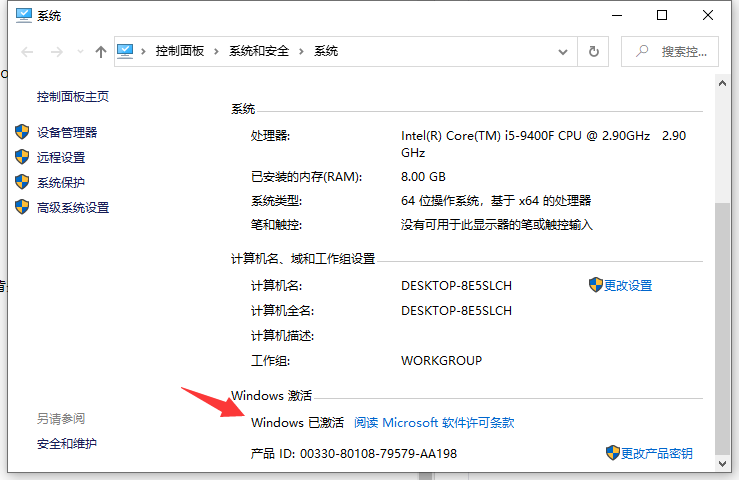Read the Microsoft 软件许可条款 link

(434, 423)
